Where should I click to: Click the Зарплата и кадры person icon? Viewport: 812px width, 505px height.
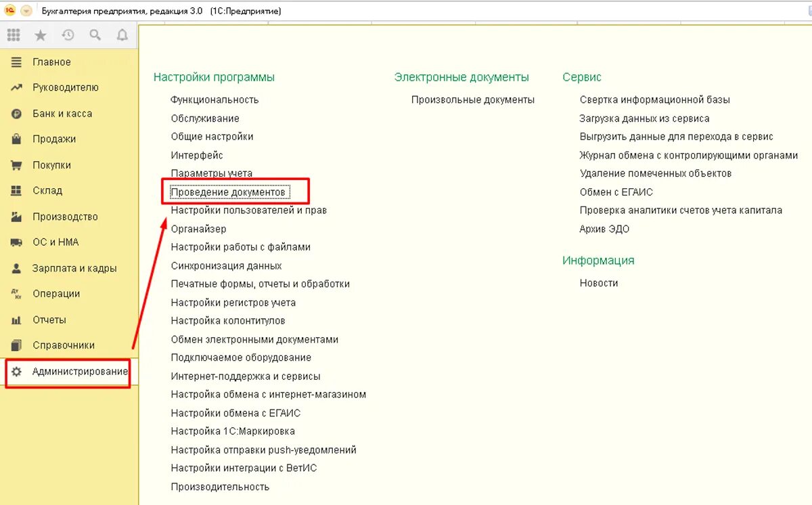pyautogui.click(x=17, y=268)
